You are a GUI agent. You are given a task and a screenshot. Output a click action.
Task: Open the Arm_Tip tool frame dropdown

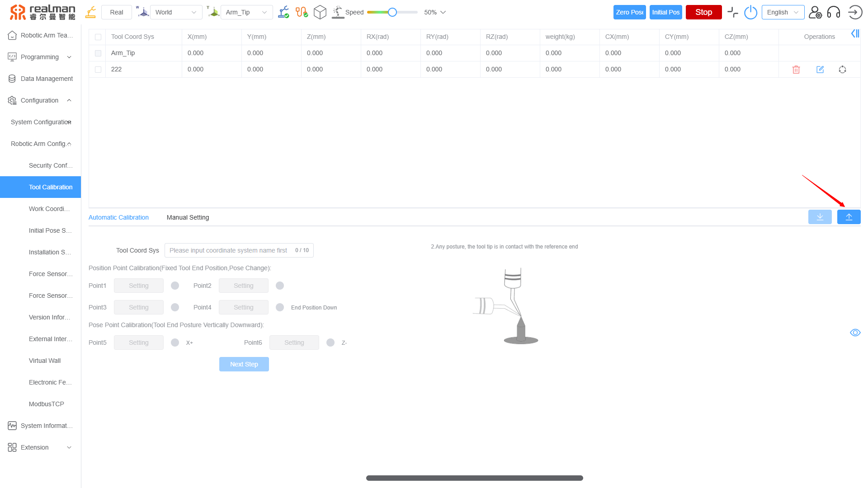pos(246,13)
